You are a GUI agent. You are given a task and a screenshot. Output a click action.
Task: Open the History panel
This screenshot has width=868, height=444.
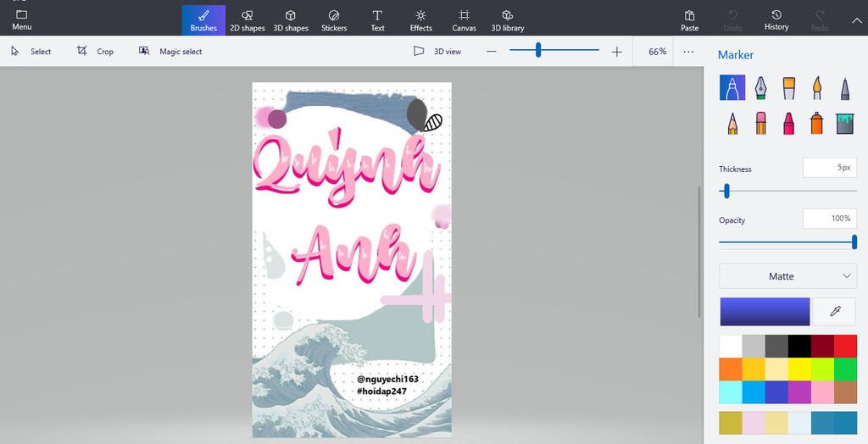776,20
